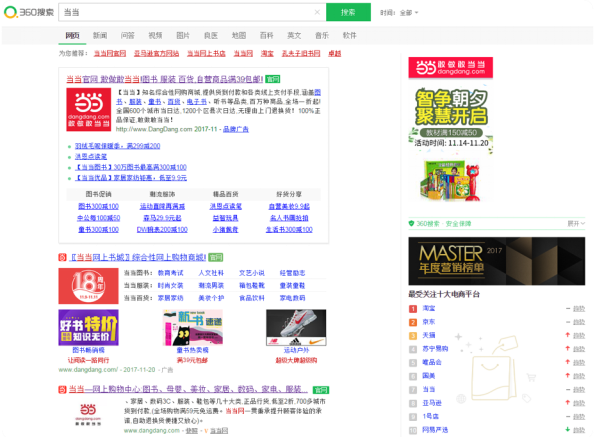Click suggested search 当当网上书店
The image size is (595, 438).
point(206,54)
